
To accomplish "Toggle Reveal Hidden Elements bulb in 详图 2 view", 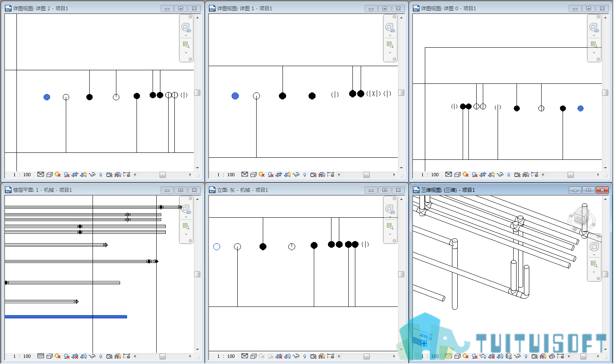I will tap(101, 175).
